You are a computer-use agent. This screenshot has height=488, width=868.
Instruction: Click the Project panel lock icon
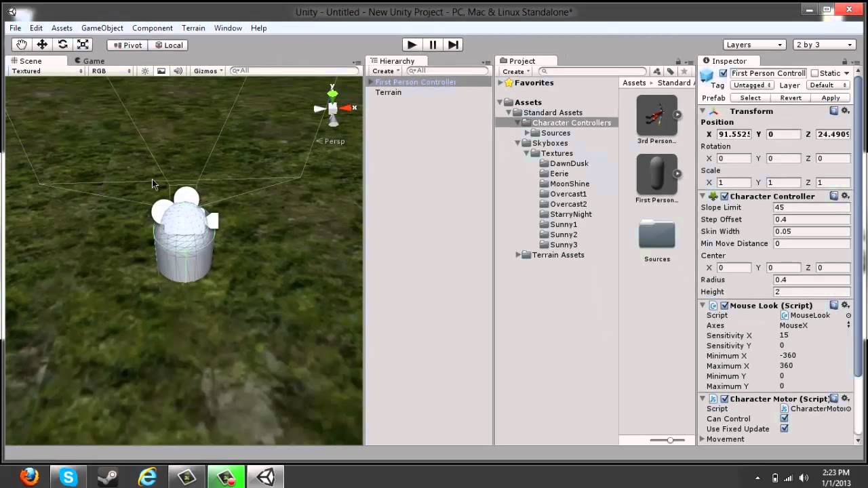point(678,61)
